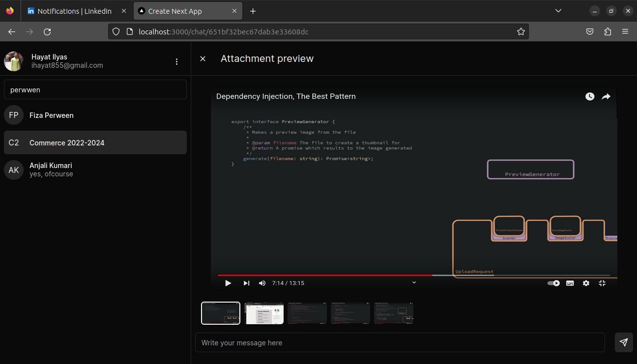Play the Dependency Injection video
This screenshot has height=364, width=637.
[228, 283]
